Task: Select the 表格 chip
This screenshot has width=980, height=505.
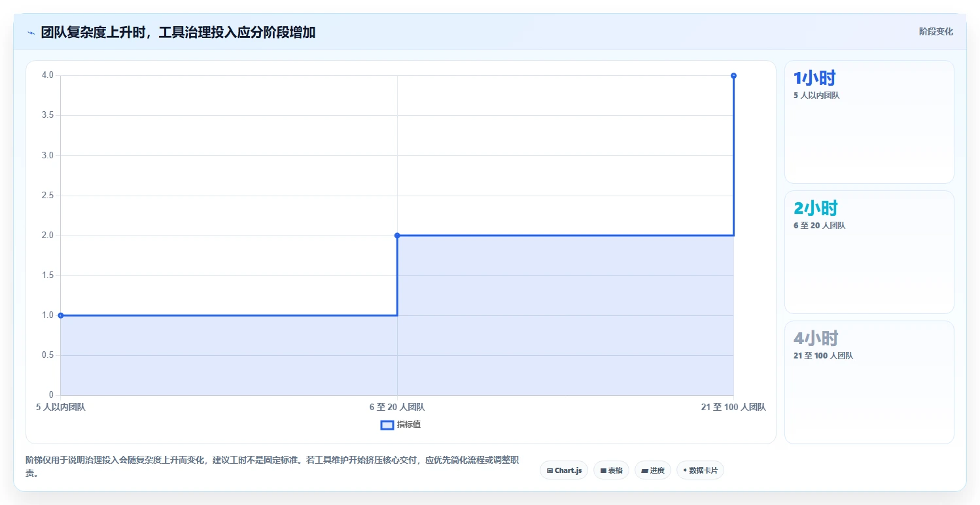Action: pos(611,470)
